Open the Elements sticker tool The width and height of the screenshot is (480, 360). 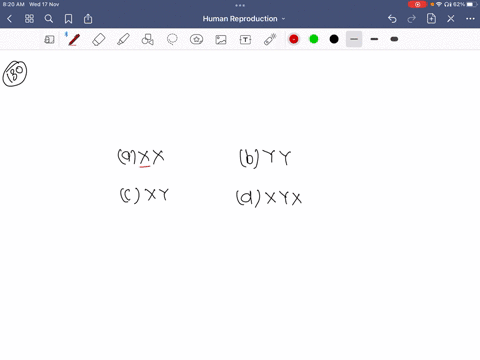196,39
